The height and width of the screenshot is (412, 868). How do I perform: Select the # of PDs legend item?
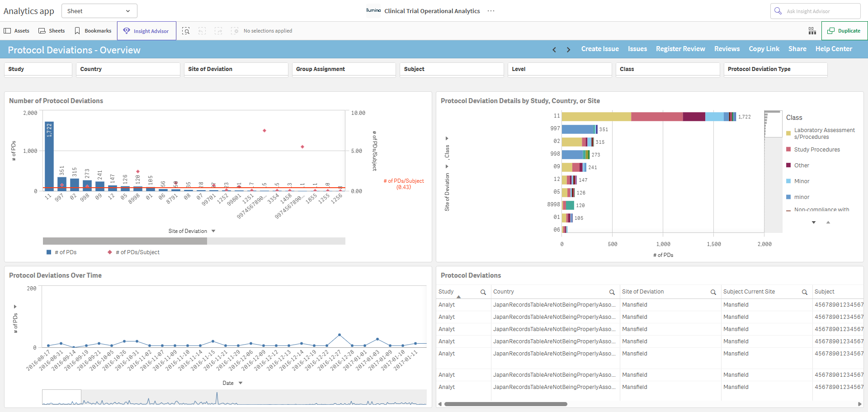click(x=61, y=252)
